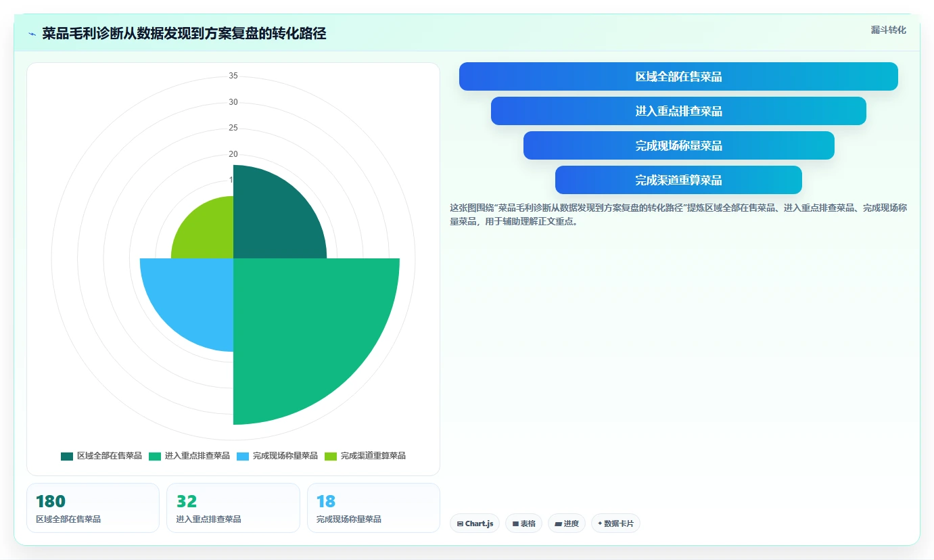Image resolution: width=934 pixels, height=560 pixels.
Task: Select the 完成渠道重算菜品 funnel bar
Action: [x=678, y=180]
